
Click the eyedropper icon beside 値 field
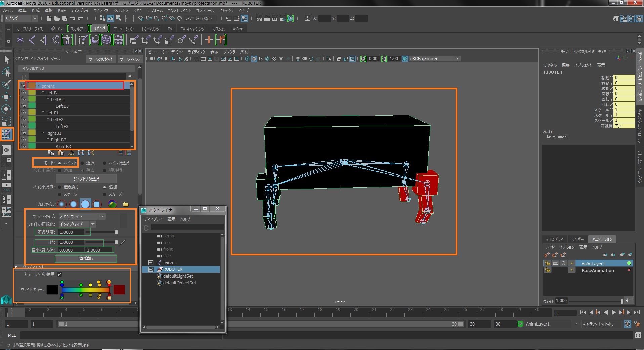pos(123,242)
